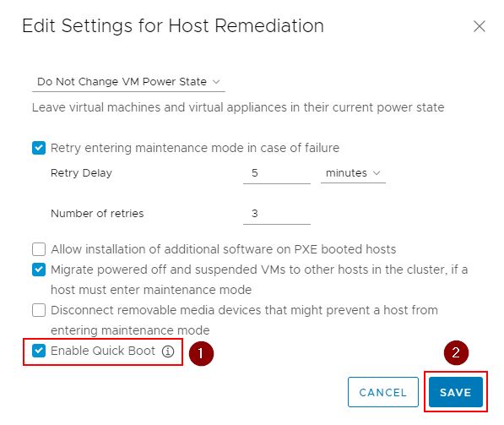The width and height of the screenshot is (504, 425).
Task: Click the Leave virtual machines description text
Action: [x=238, y=107]
